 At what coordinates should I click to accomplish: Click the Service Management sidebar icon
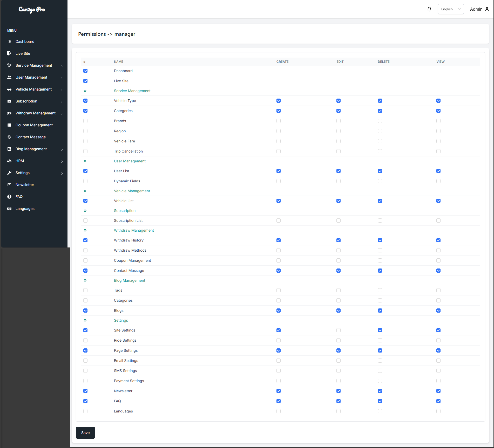pos(9,65)
